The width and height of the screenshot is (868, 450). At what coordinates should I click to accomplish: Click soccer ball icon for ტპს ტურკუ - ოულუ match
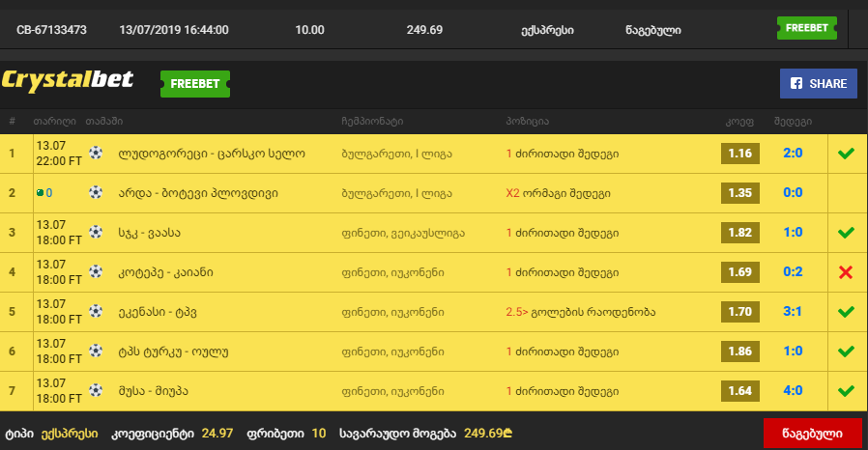[x=96, y=352]
